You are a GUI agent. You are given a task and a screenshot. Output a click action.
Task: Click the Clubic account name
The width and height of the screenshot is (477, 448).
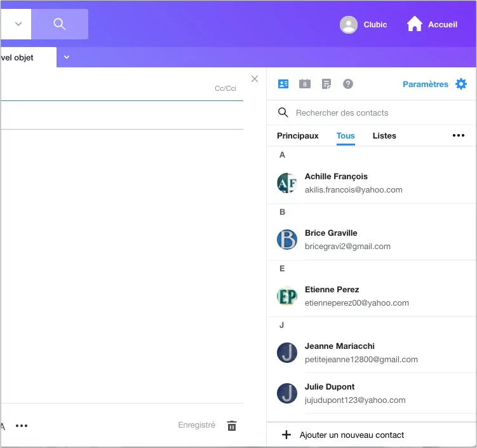click(375, 25)
